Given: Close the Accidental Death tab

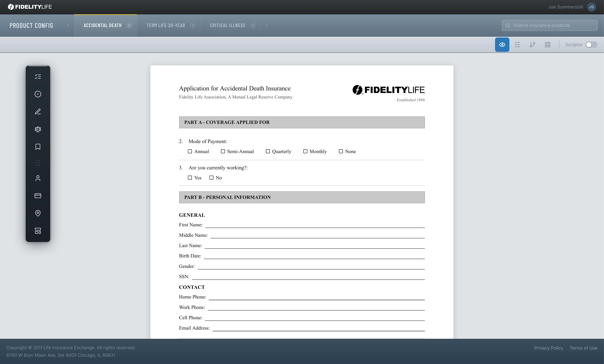Looking at the screenshot, I should point(130,25).
